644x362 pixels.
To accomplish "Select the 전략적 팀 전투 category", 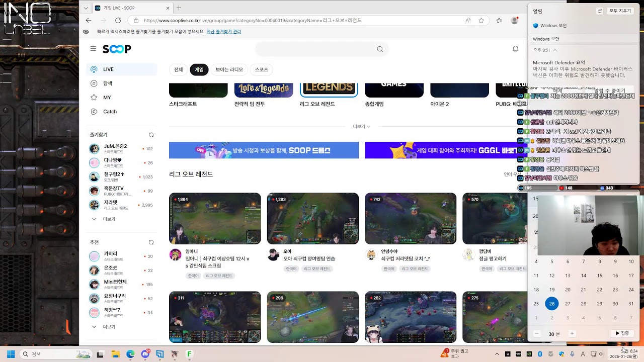I will point(264,95).
